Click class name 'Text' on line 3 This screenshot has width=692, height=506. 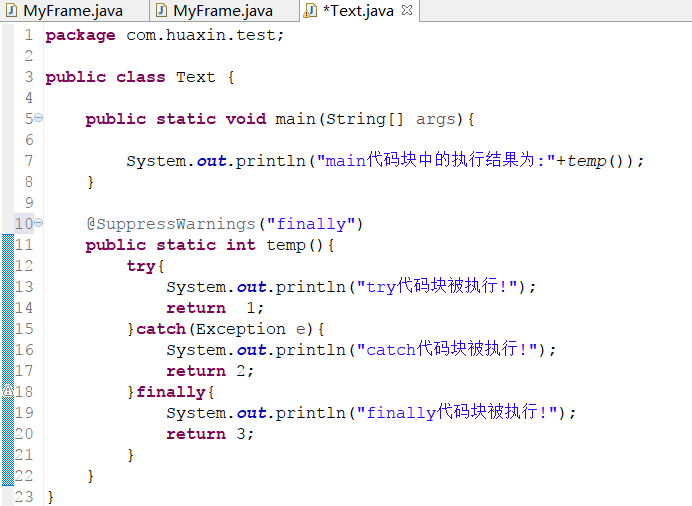pyautogui.click(x=196, y=77)
